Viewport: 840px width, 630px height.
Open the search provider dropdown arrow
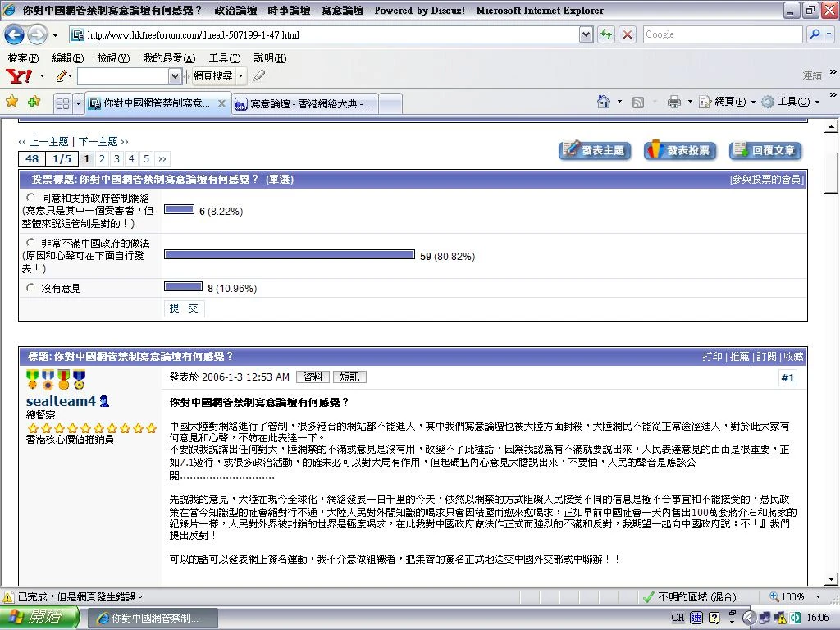coord(829,34)
